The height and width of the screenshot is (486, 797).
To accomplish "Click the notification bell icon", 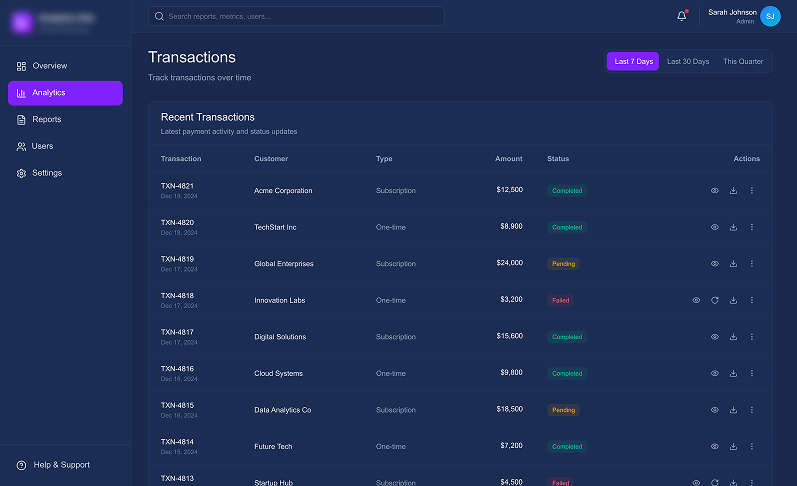I will pyautogui.click(x=682, y=16).
